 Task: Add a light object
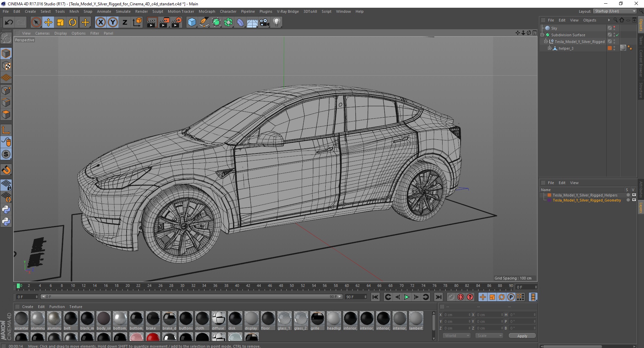pos(277,23)
